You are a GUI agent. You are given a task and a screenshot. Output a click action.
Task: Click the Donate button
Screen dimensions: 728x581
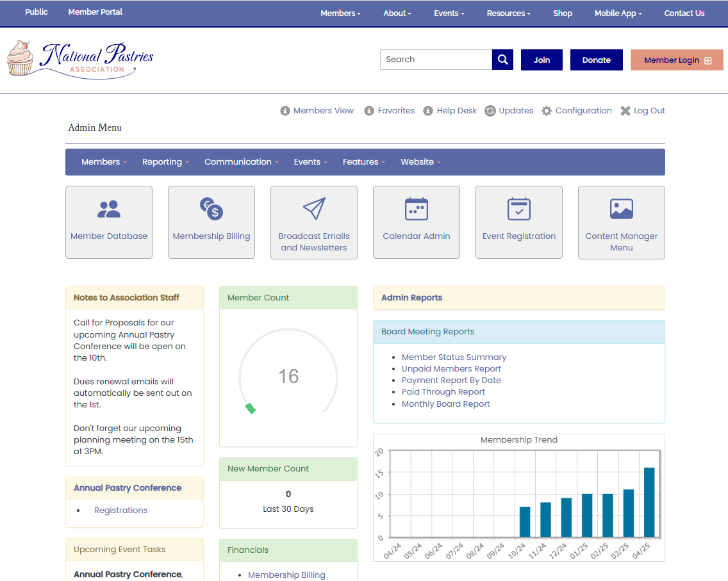(596, 60)
